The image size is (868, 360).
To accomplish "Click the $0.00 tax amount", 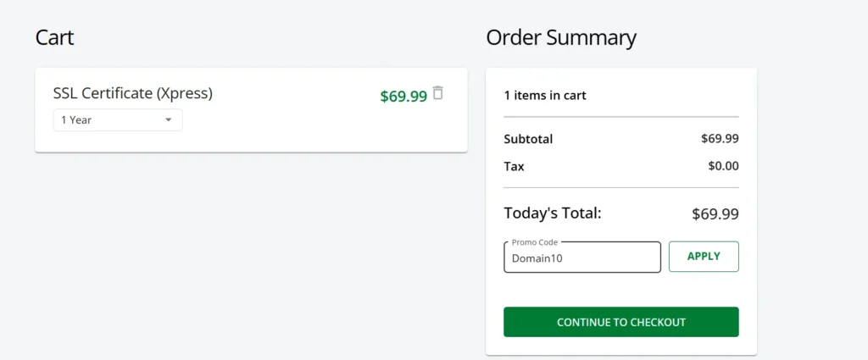I will 723,166.
